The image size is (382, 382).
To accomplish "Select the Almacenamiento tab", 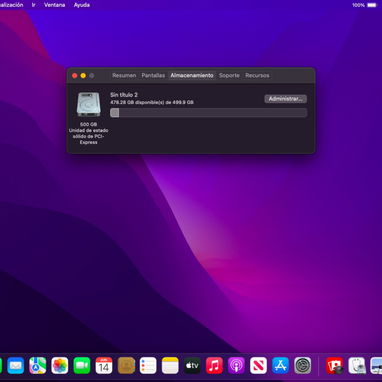I will coord(192,75).
